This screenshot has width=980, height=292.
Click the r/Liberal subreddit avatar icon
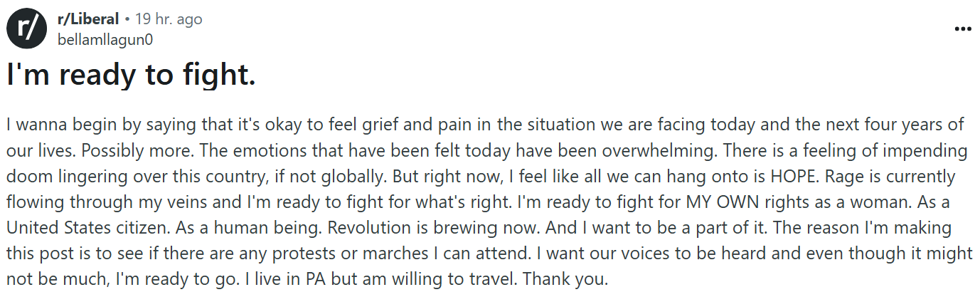tap(26, 28)
